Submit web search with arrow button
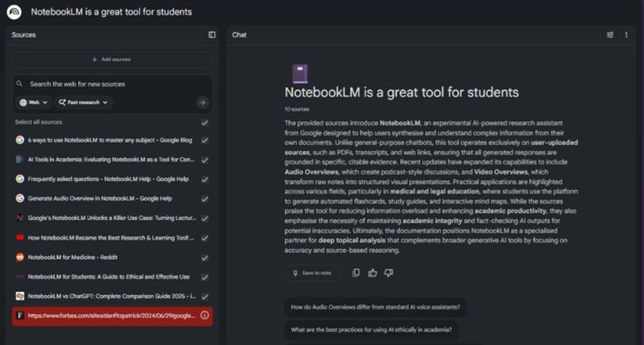Screen dimensions: 644x345 pyautogui.click(x=202, y=103)
